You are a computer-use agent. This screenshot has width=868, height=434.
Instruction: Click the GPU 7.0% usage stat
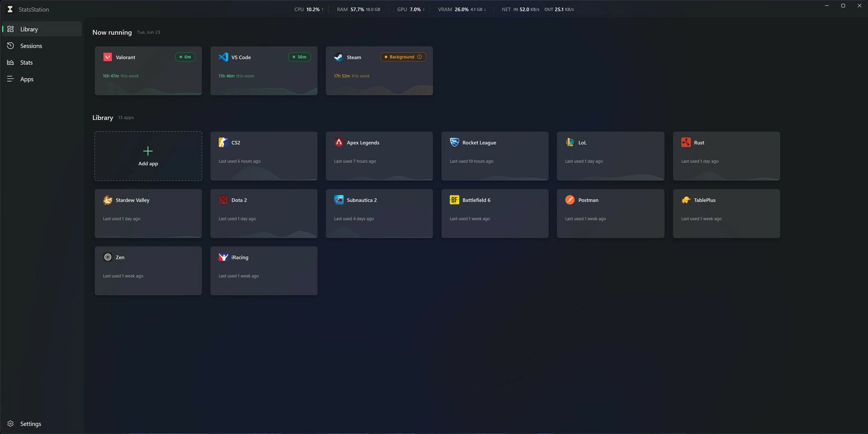pos(411,9)
